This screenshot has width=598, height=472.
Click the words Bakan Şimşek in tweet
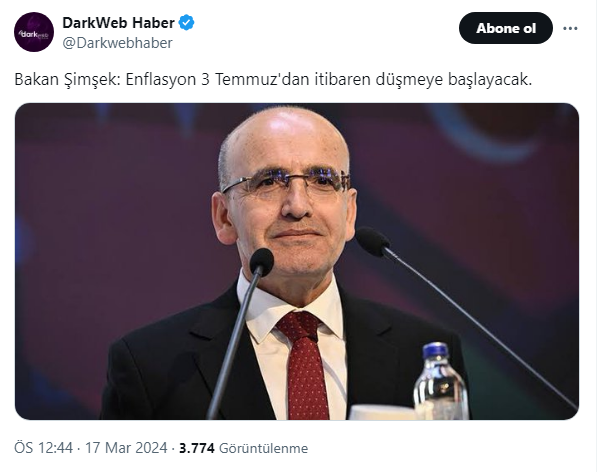pos(68,80)
